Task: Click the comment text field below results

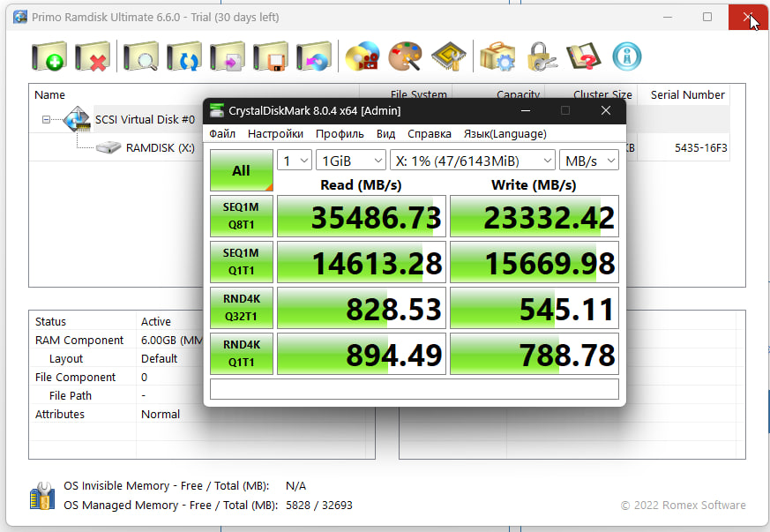Action: (x=414, y=389)
